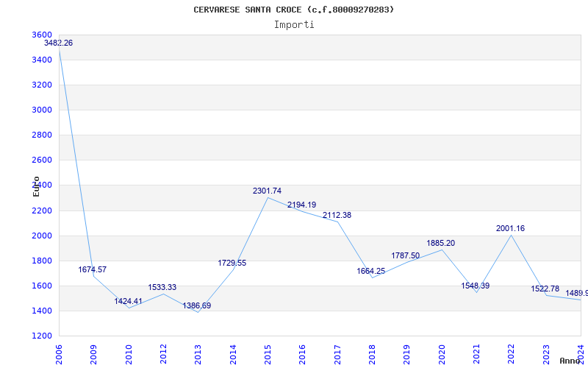Select the 1729.55 data label
Image resolution: width=588 pixels, height=368 pixels.
[232, 263]
